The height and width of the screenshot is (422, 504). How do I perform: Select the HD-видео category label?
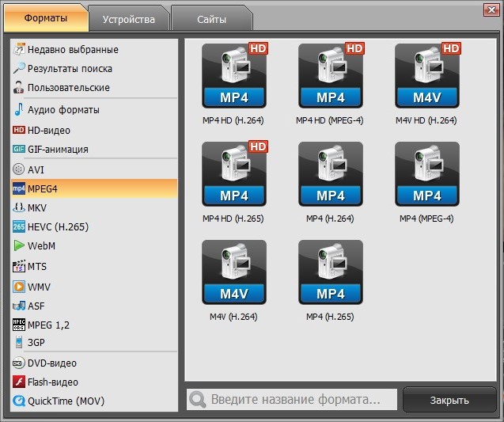[49, 131]
